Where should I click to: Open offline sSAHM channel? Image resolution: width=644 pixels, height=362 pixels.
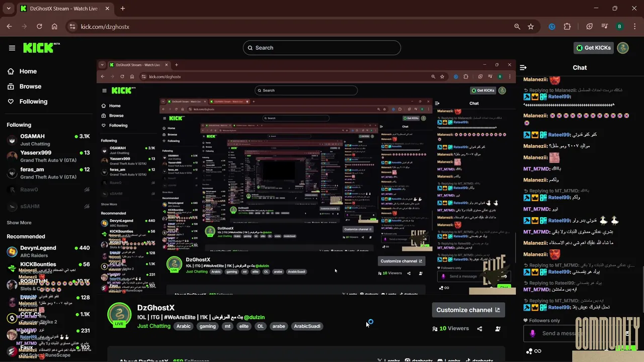pos(48,206)
